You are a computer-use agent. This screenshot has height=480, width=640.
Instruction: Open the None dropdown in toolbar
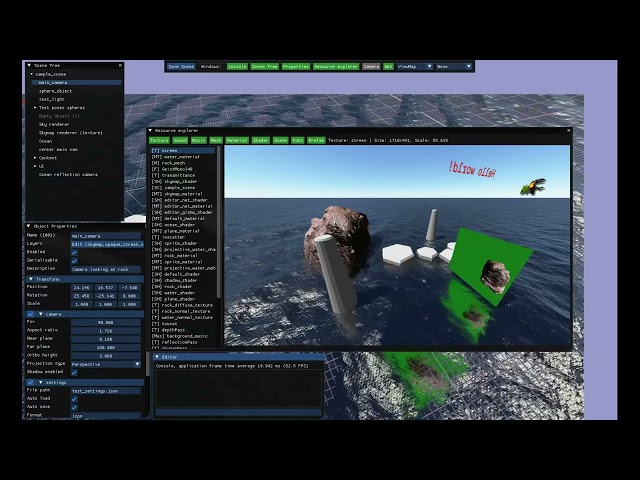click(453, 67)
